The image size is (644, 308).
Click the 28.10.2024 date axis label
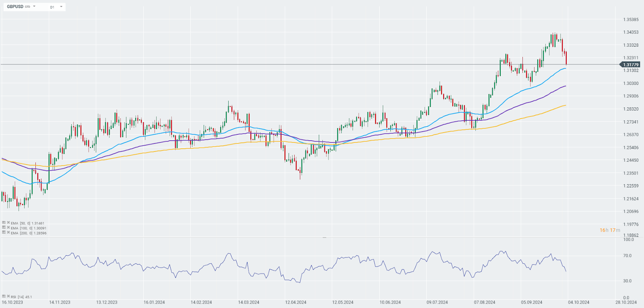coord(626,302)
